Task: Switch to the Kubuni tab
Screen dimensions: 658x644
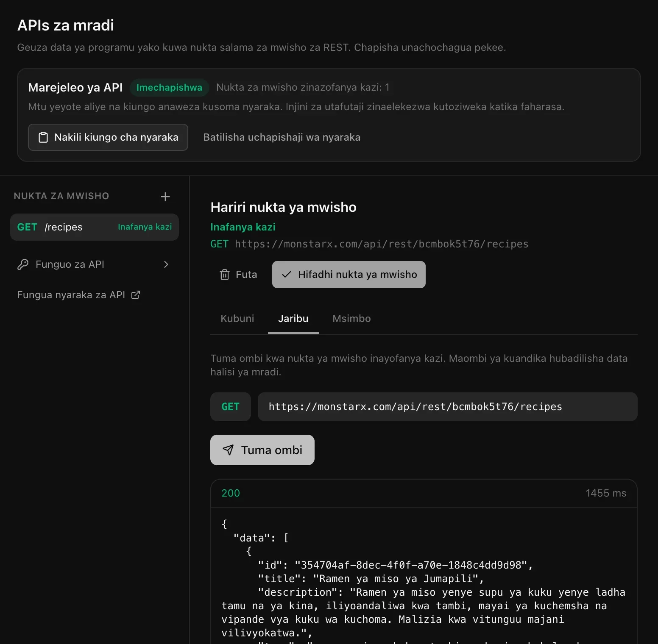Action: point(237,319)
